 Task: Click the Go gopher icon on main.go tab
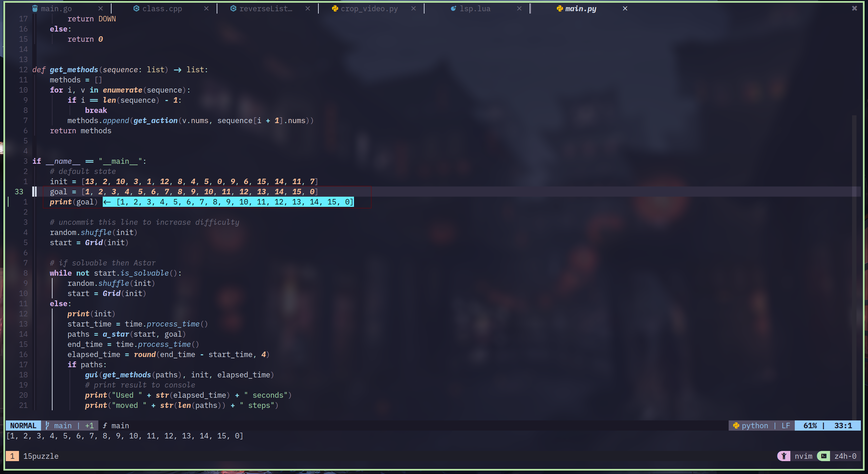[x=35, y=8]
